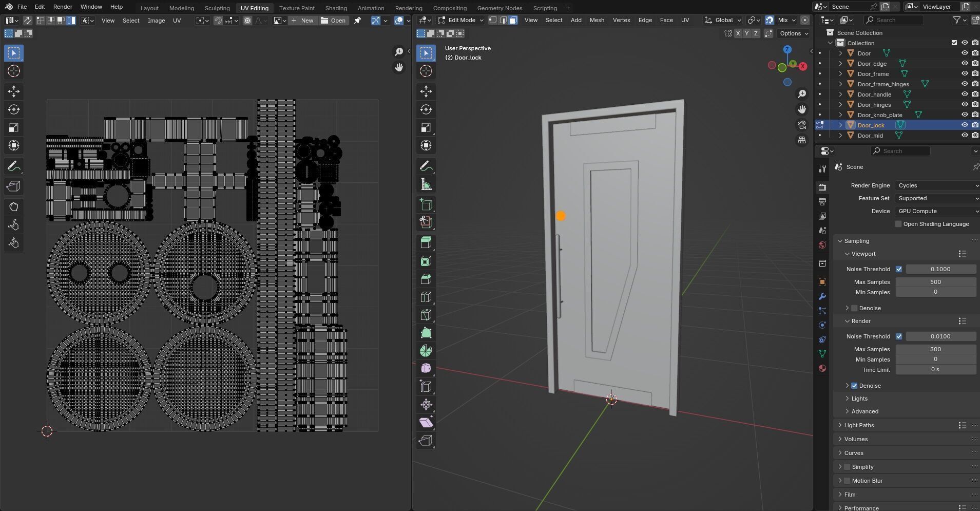Open Render Engine dropdown showing Cycles
Viewport: 980px width, 511px height.
(x=937, y=185)
